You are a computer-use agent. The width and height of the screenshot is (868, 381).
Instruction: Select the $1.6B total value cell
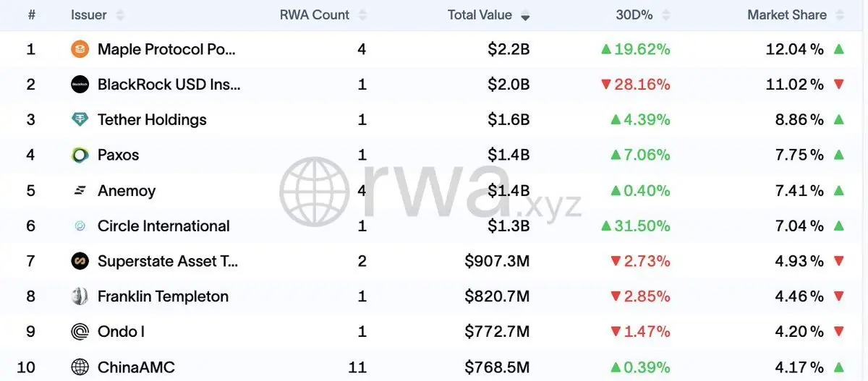coord(509,120)
